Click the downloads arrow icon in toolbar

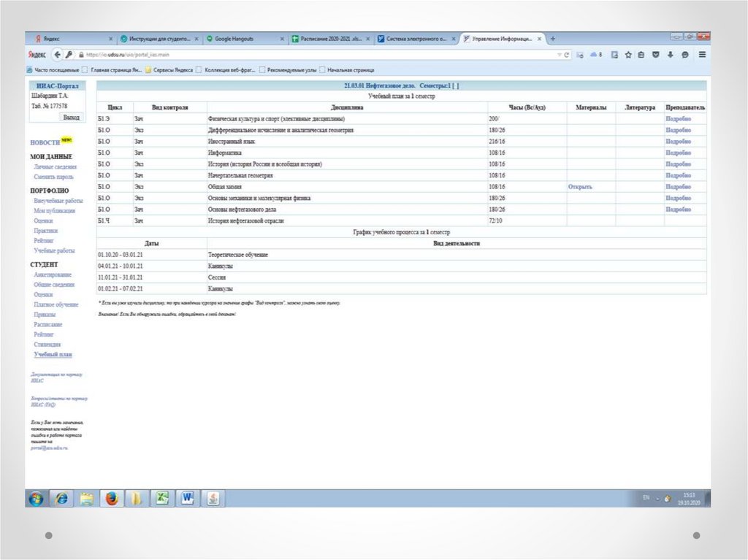(670, 54)
